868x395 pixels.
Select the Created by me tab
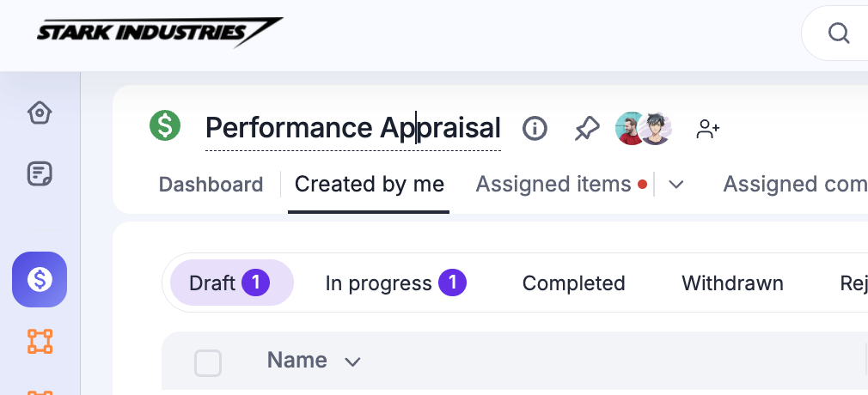(369, 184)
